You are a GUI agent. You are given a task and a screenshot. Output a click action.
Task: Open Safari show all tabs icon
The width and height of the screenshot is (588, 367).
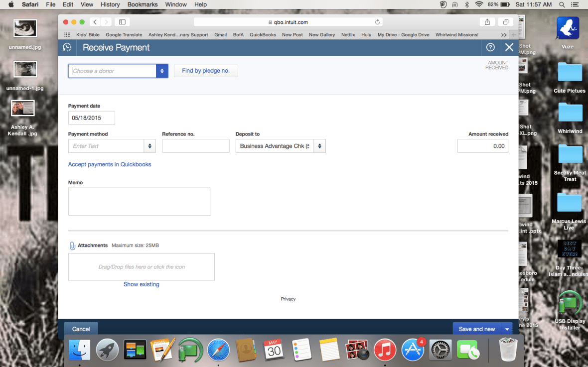point(505,22)
